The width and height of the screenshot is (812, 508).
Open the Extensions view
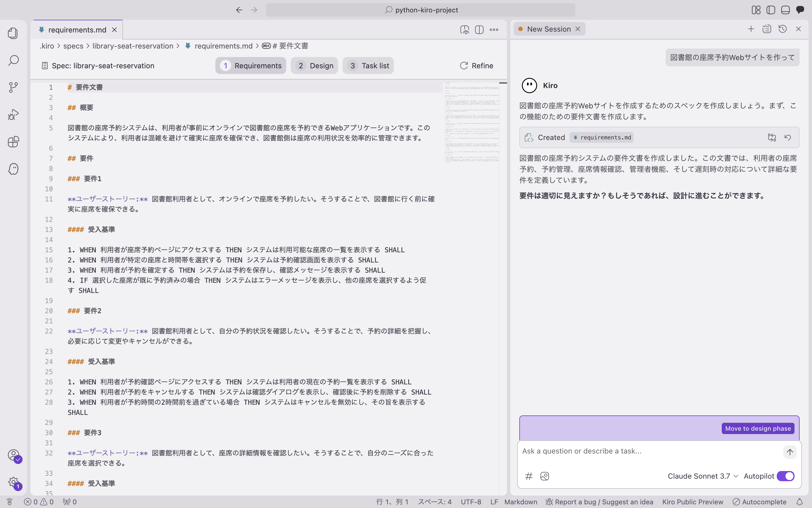(x=13, y=142)
